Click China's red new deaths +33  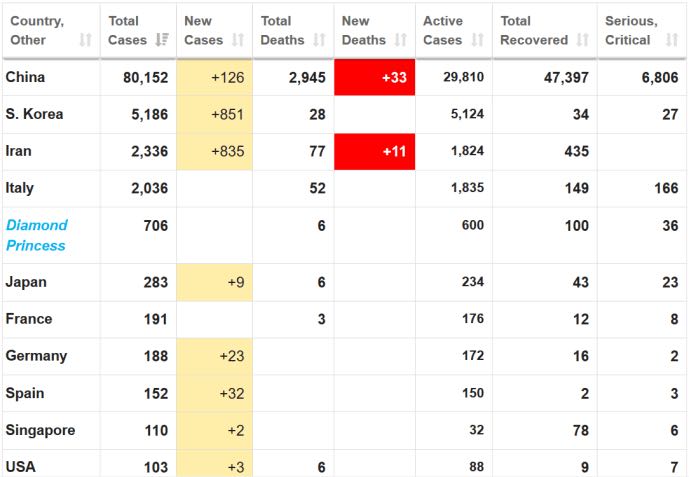point(374,77)
